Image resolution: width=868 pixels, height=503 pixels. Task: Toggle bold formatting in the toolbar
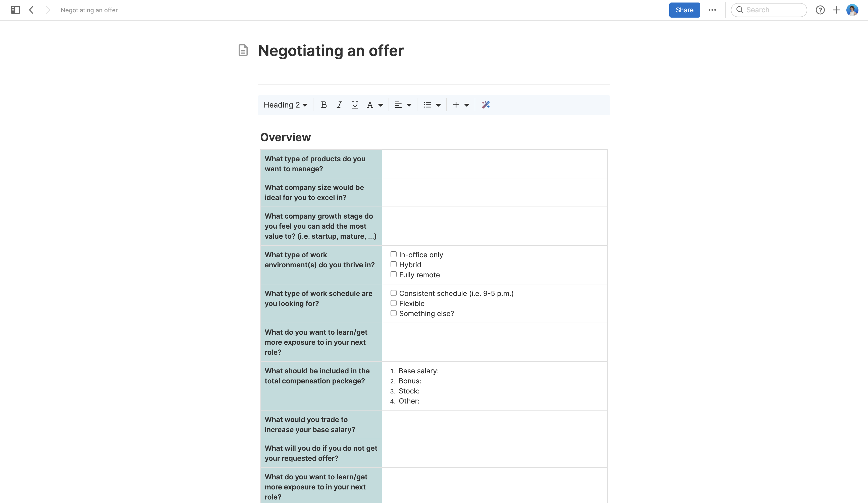(323, 105)
